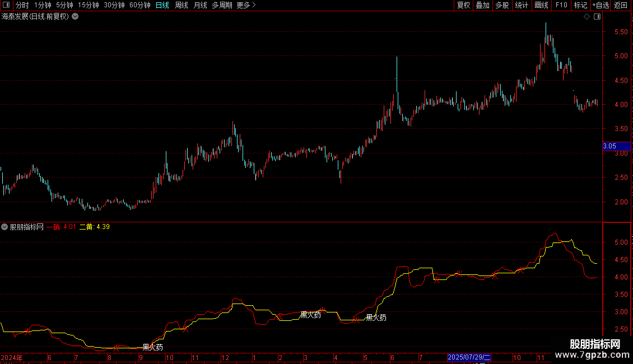This screenshot has height=364, width=633.
Task: Click the 一硝: 4.01 indicator value
Action: (61, 227)
